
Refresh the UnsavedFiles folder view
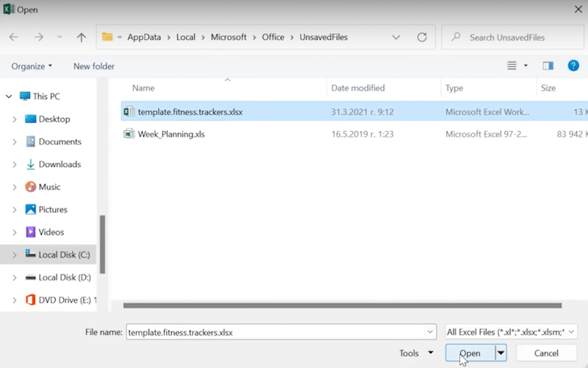coord(422,38)
